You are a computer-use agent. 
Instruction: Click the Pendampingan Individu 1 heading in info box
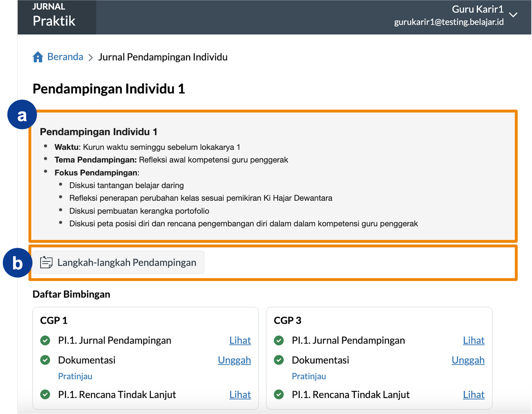[x=98, y=132]
